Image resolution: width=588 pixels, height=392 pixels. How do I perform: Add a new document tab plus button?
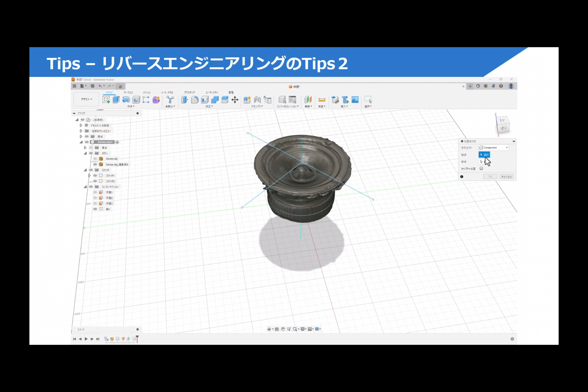470,86
